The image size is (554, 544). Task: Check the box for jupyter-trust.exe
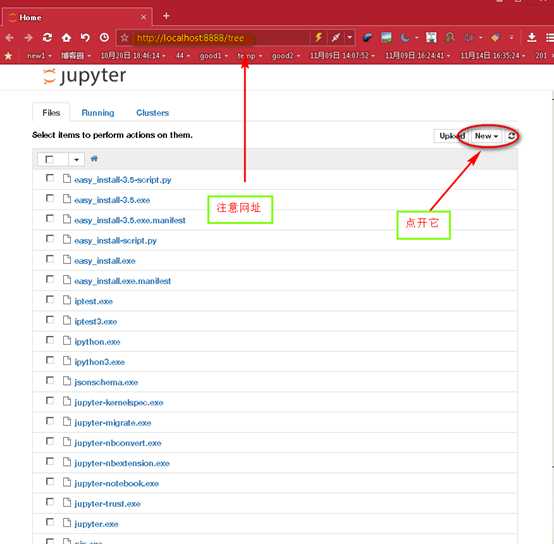[x=50, y=502]
